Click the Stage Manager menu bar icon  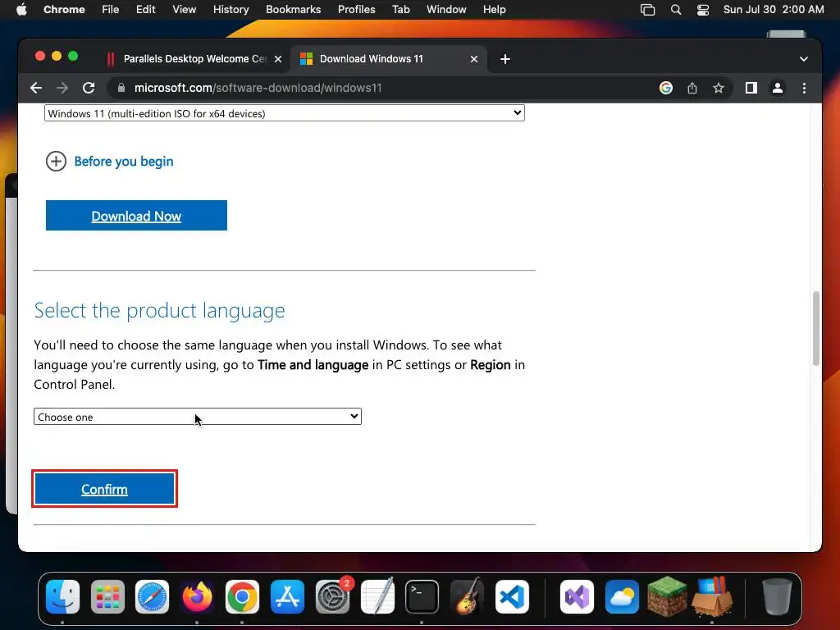[648, 10]
